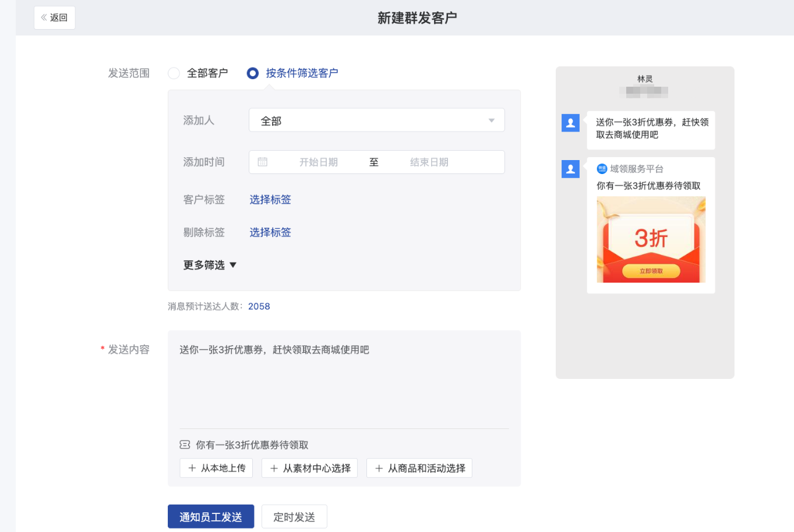This screenshot has width=794, height=532.
Task: Click the 立即领取 button on coupon image
Action: click(651, 271)
